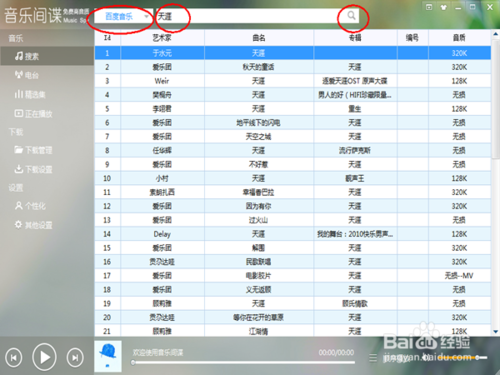Screen dimensions: 500x375
Task: Select song 秋天的童话 in row 2
Action: [259, 67]
